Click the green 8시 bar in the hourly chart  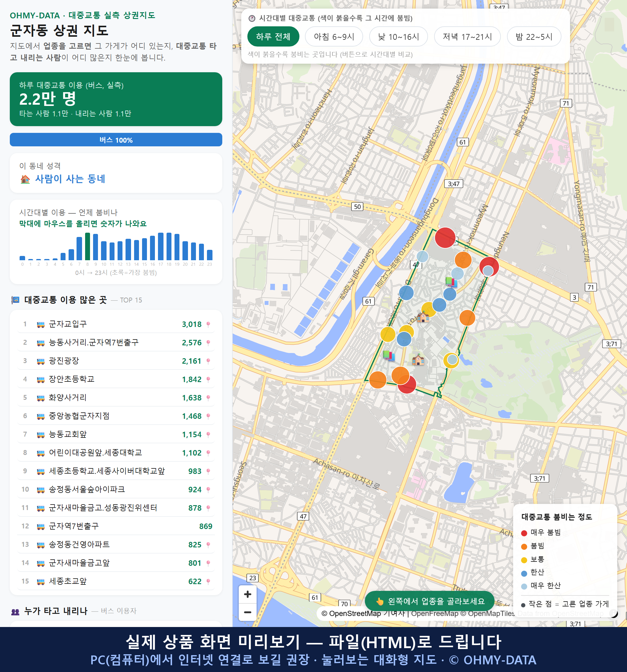[x=88, y=246]
